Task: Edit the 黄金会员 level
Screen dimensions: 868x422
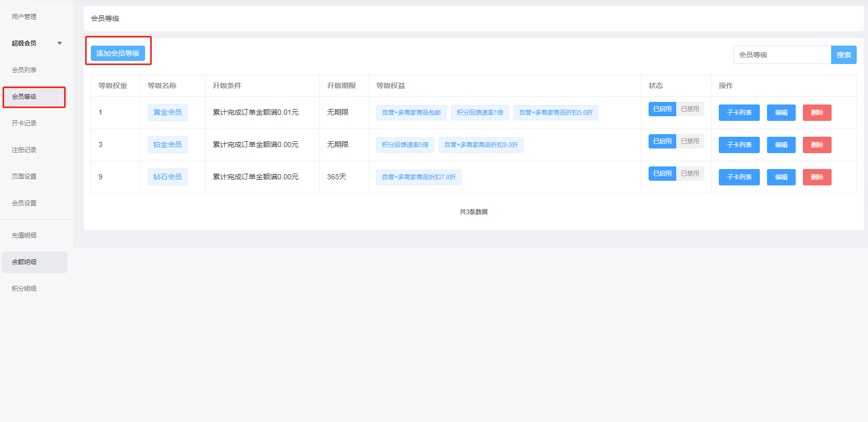Action: point(781,113)
